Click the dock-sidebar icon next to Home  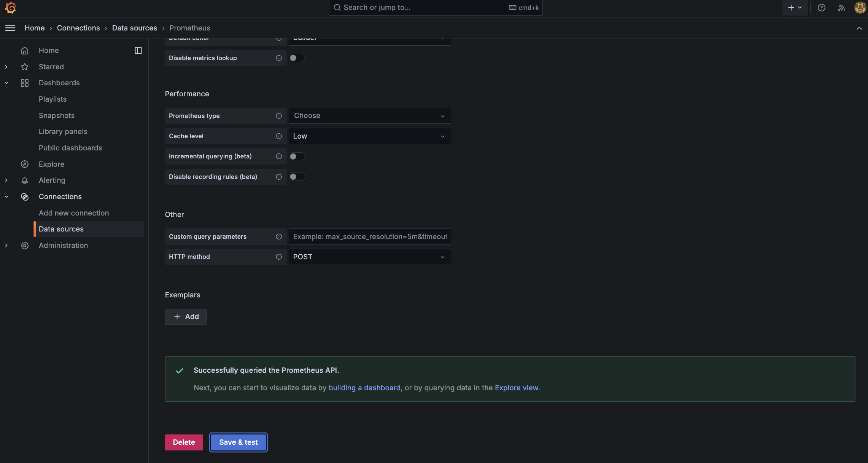[x=138, y=50]
